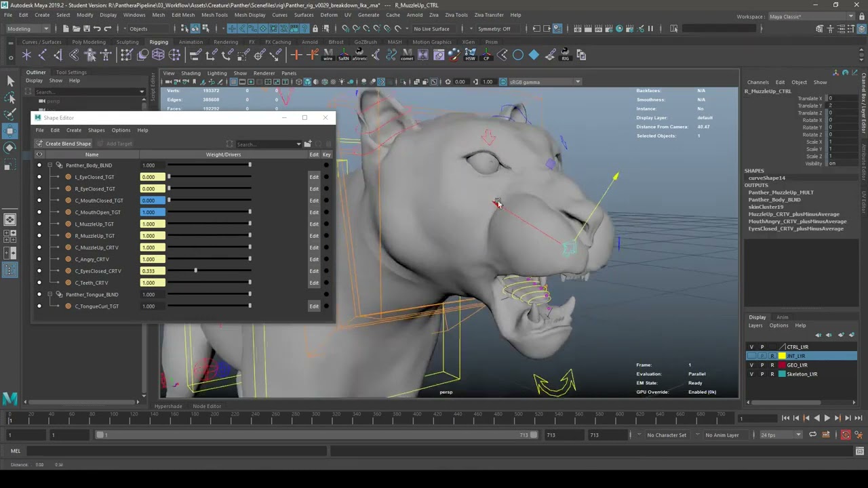This screenshot has width=868, height=488.
Task: Toggle visibility dot of Panther_Tongue_BLND
Action: pos(39,294)
